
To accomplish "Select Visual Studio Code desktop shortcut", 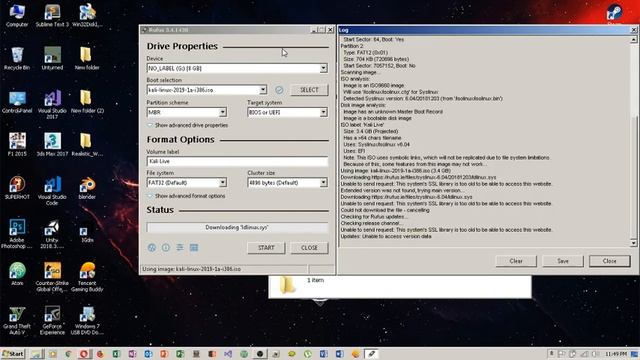I will [x=52, y=191].
